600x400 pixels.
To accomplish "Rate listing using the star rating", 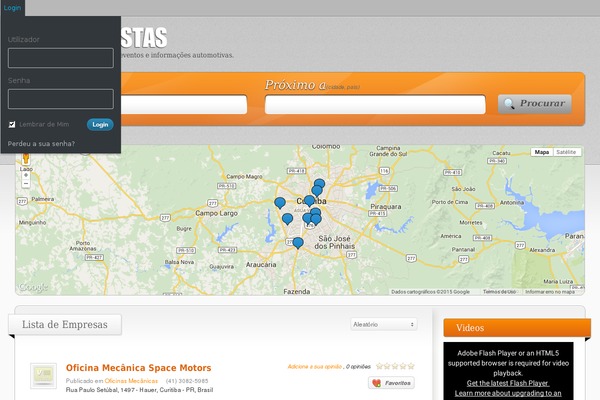I will point(395,366).
